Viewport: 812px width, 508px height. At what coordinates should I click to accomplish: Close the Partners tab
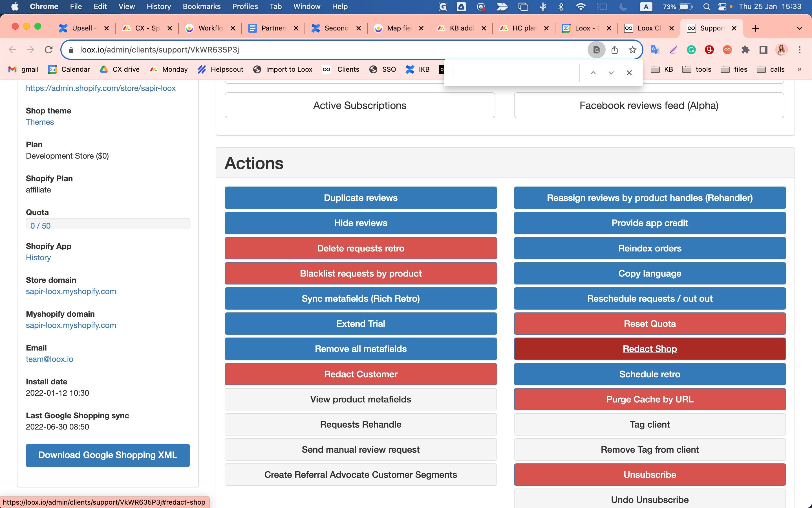[296, 28]
